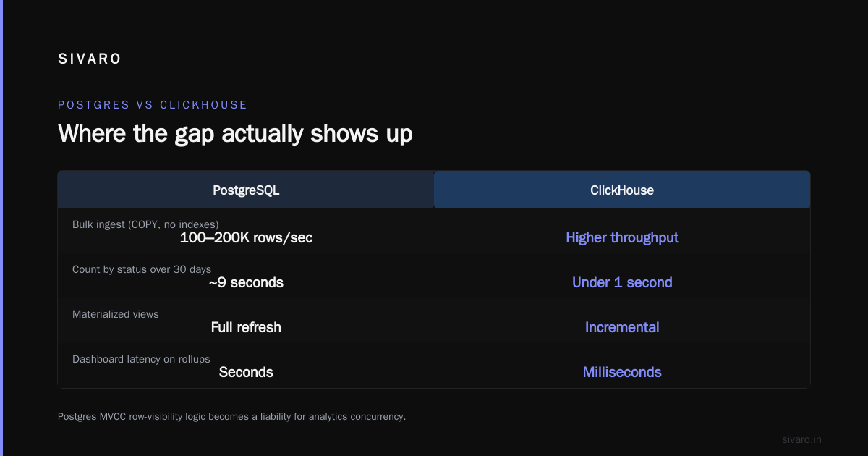Select the ClickHouse column header
Image resolution: width=868 pixels, height=456 pixels.
click(622, 190)
